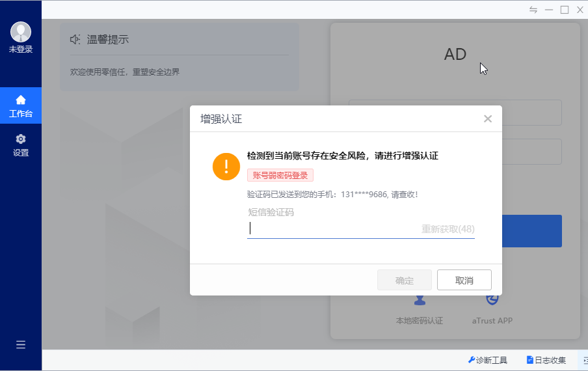Click the 工作台 home icon in sidebar
Viewport: 588px width, 371px height.
click(x=21, y=100)
